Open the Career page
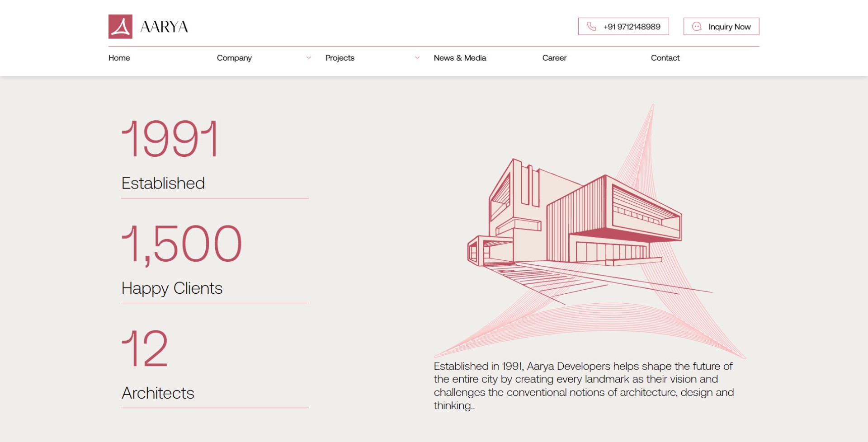The height and width of the screenshot is (442, 868). click(x=554, y=58)
